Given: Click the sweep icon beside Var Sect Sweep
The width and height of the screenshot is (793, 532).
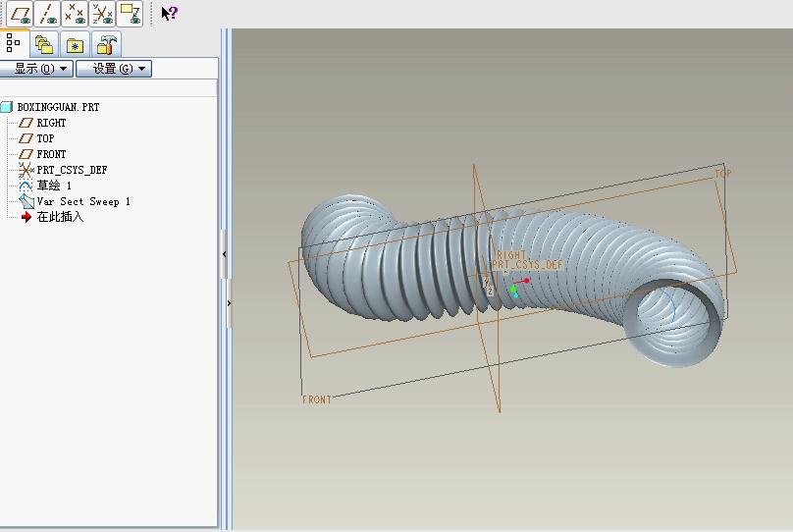Looking at the screenshot, I should (26, 201).
